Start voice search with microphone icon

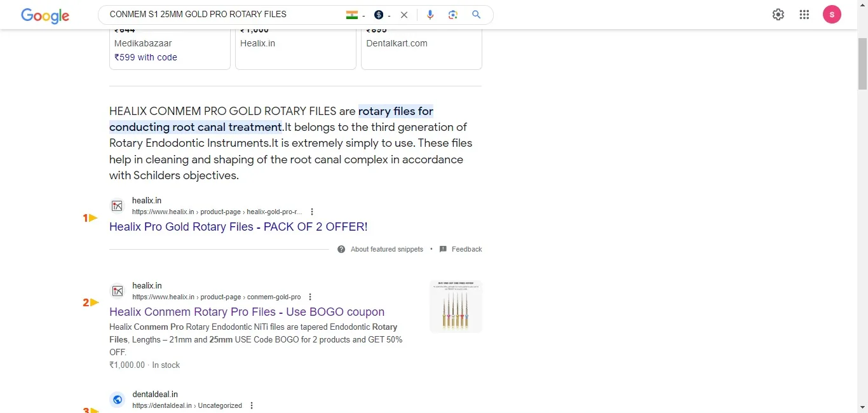coord(430,15)
